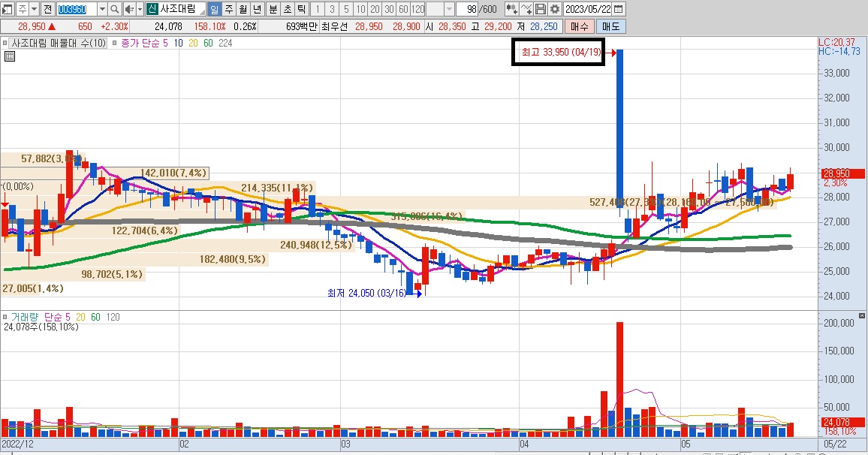
Task: Click the small square marker before 거래량 label
Action: pyautogui.click(x=5, y=317)
